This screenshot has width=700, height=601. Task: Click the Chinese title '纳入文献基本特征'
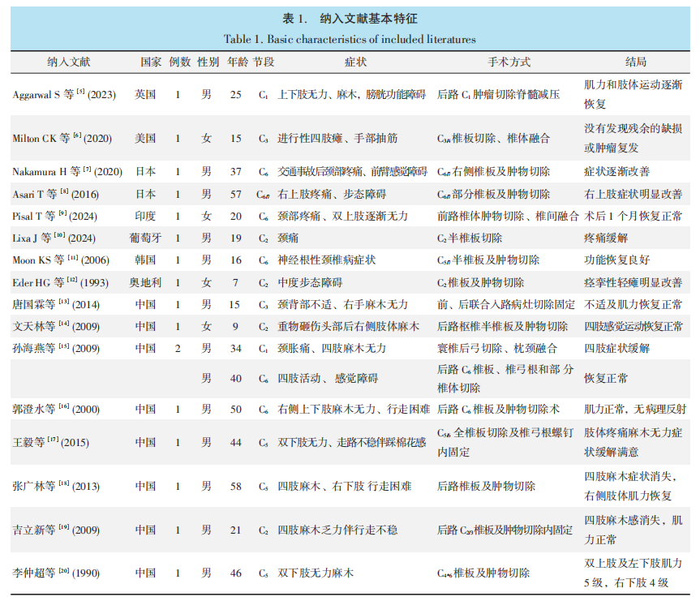pos(368,19)
